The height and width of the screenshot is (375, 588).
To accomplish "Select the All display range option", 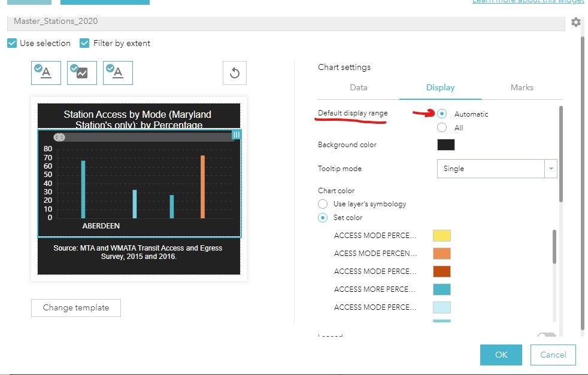I will point(442,128).
